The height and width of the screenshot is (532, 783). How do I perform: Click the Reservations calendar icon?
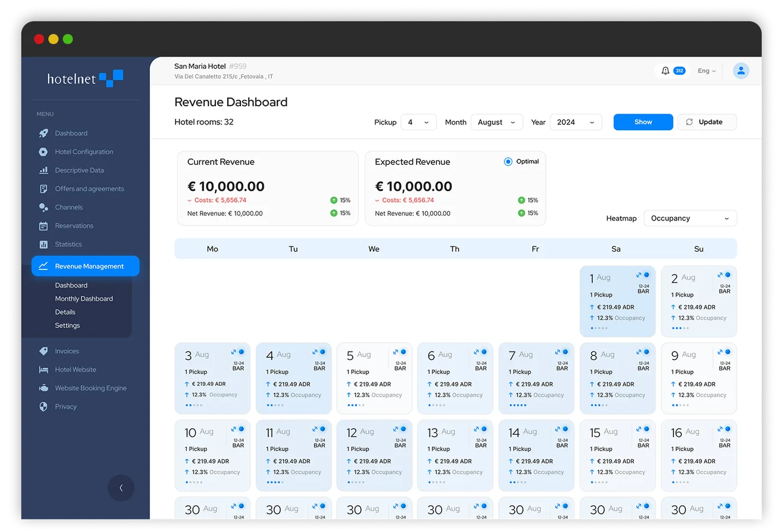pos(43,226)
